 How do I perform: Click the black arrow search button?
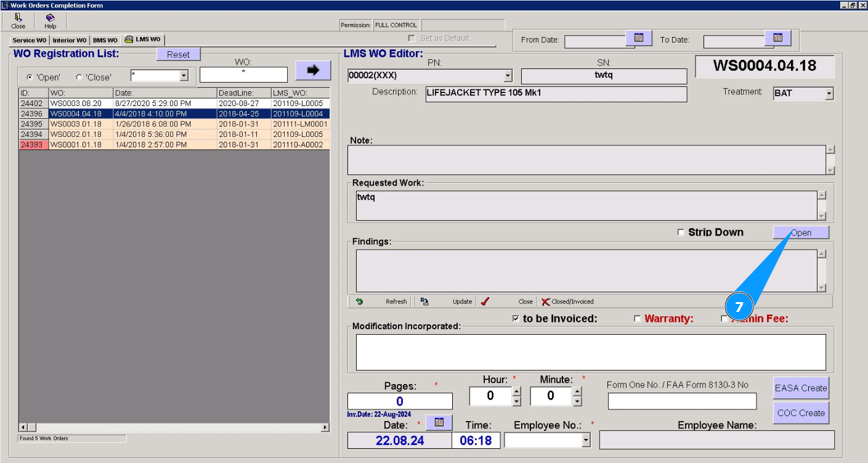(313, 70)
